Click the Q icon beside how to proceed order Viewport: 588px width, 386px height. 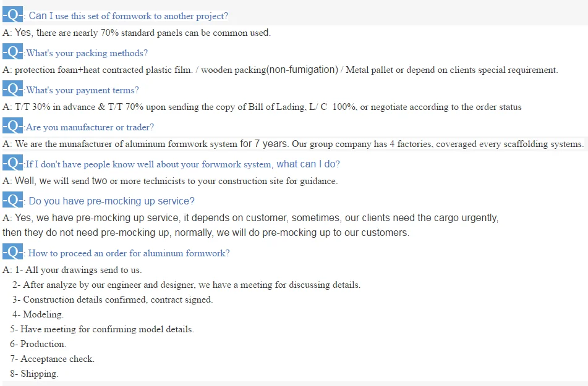(x=13, y=252)
